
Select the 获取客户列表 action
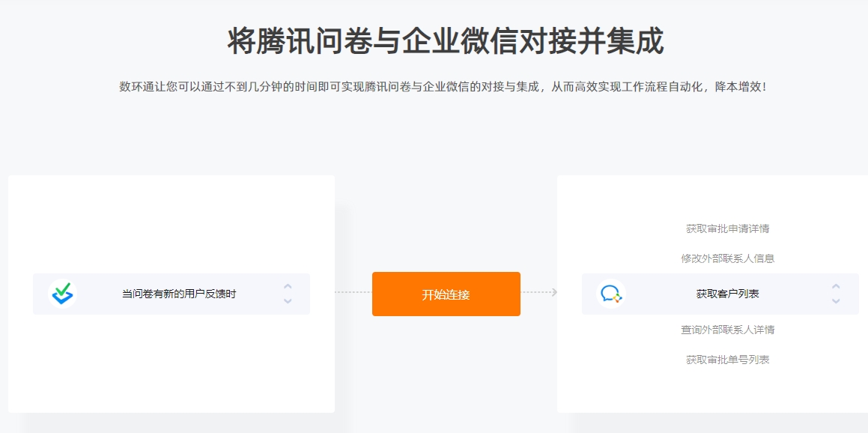click(x=727, y=294)
